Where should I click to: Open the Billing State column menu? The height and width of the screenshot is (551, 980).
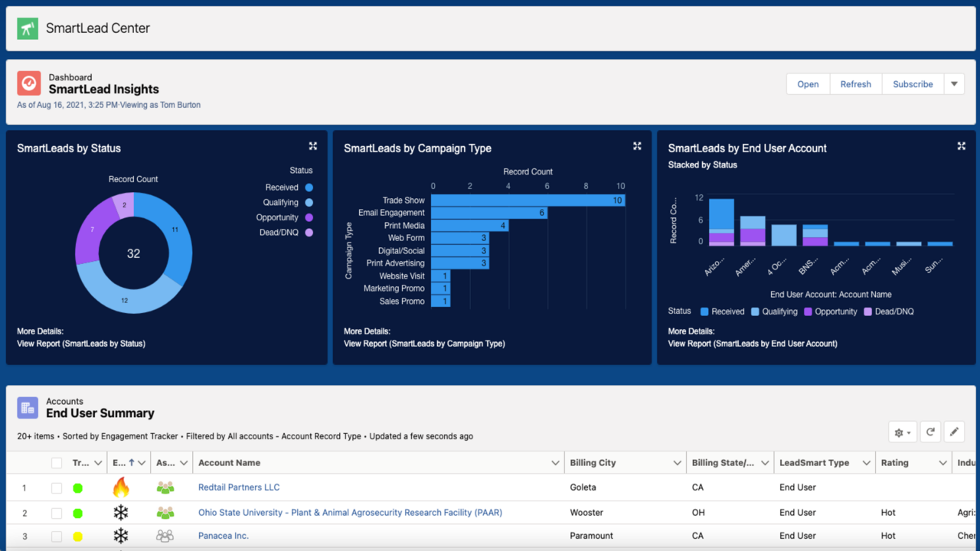coord(763,463)
